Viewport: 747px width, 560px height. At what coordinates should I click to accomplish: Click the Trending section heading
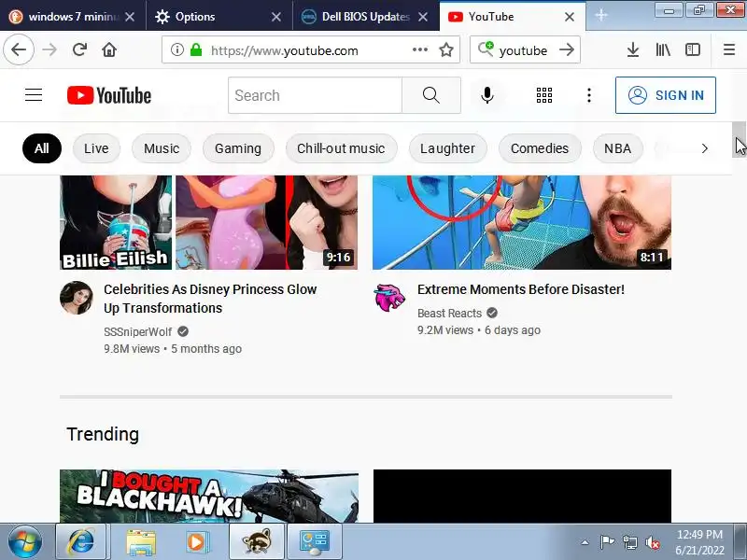(x=103, y=434)
